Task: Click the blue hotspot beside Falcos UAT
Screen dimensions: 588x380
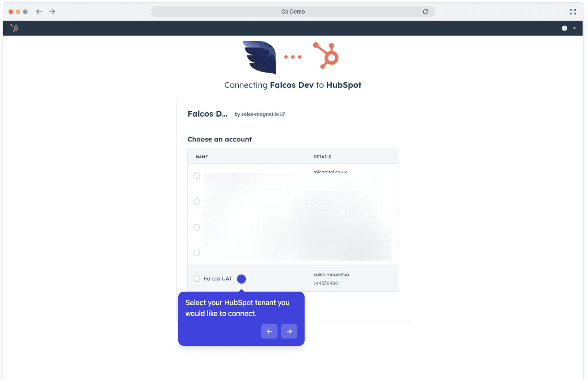Action: pos(241,279)
